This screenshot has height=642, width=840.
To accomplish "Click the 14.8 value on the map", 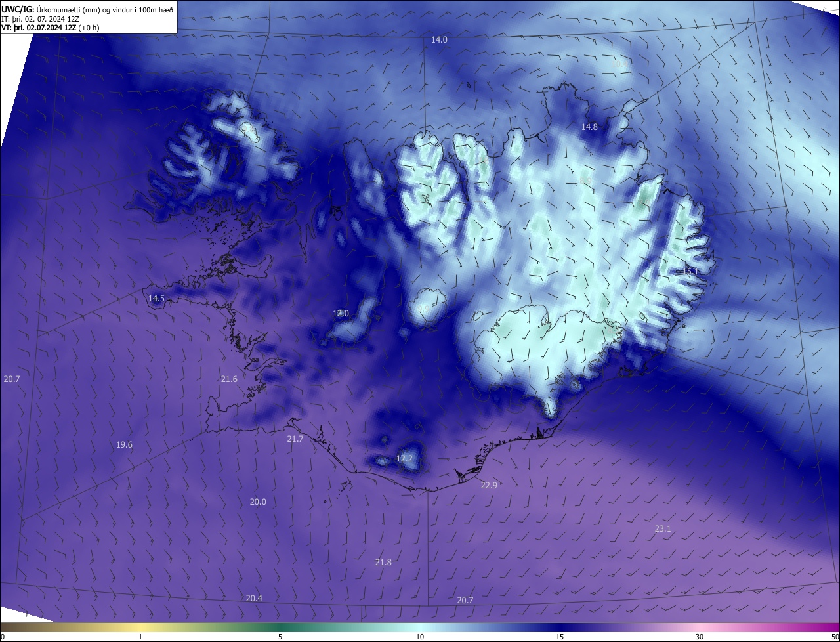I will pos(590,127).
